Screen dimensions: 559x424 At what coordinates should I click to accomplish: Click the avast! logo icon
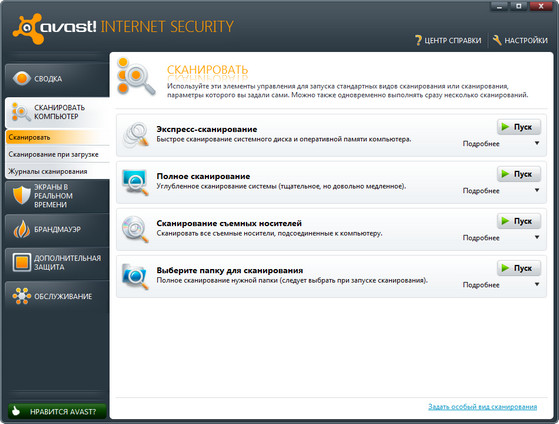[x=29, y=29]
